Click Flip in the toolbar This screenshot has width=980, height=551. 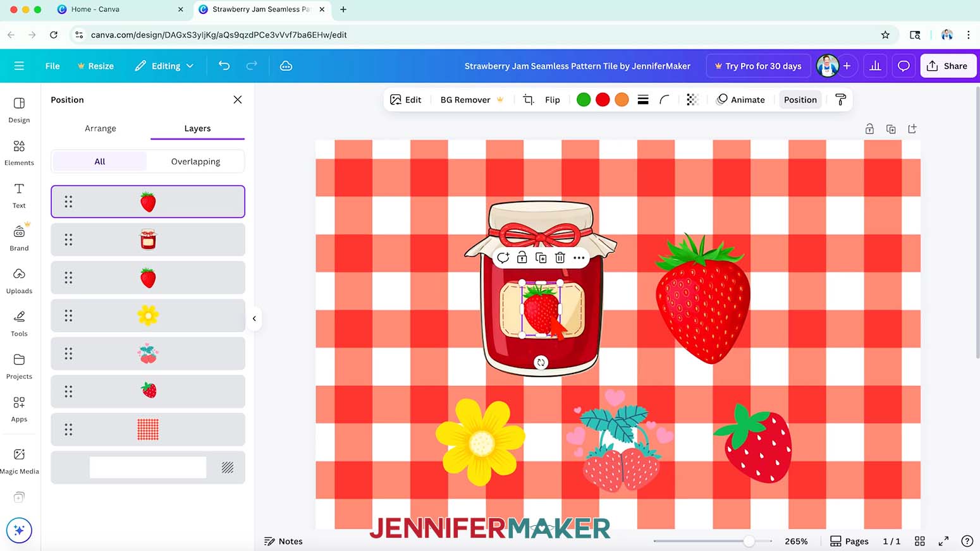pos(553,100)
